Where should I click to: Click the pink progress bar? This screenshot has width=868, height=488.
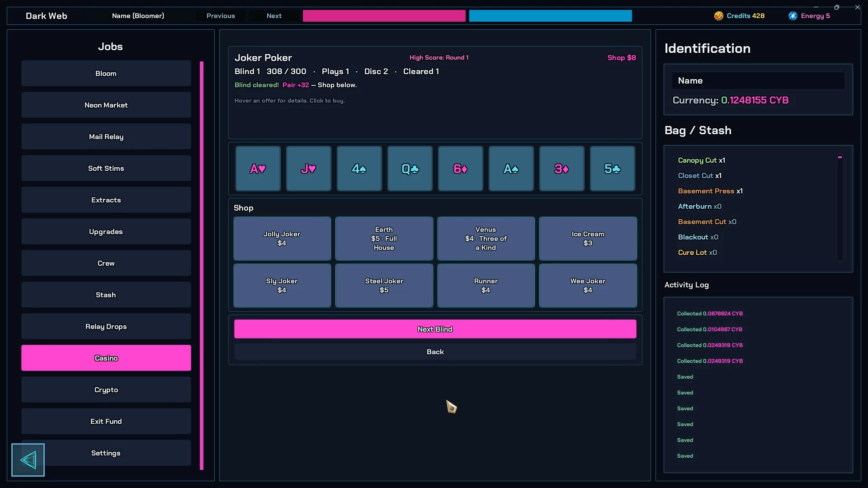[x=384, y=16]
